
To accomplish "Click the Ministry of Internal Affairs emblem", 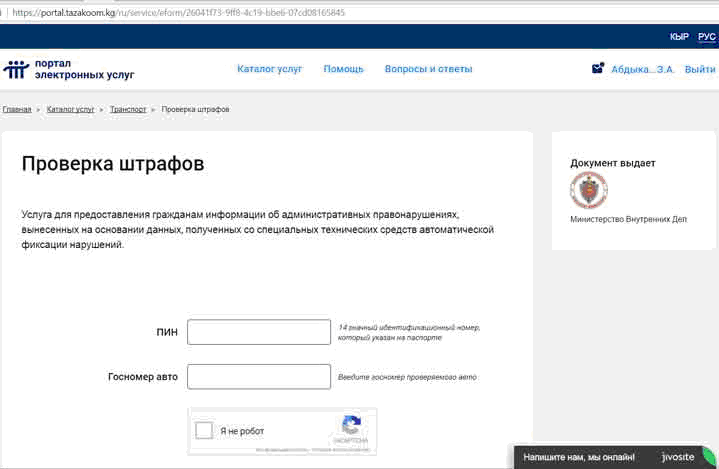I will 588,190.
